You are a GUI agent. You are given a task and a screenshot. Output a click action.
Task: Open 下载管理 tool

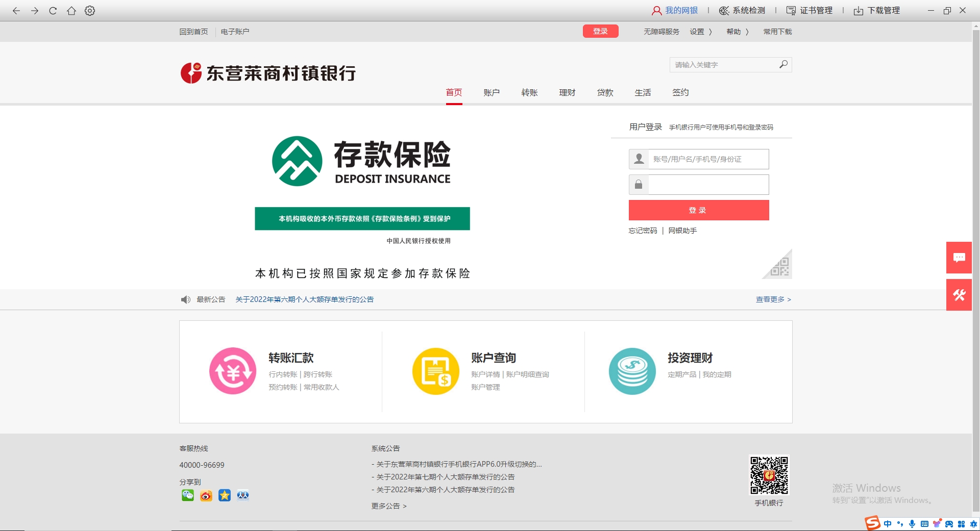coord(877,10)
